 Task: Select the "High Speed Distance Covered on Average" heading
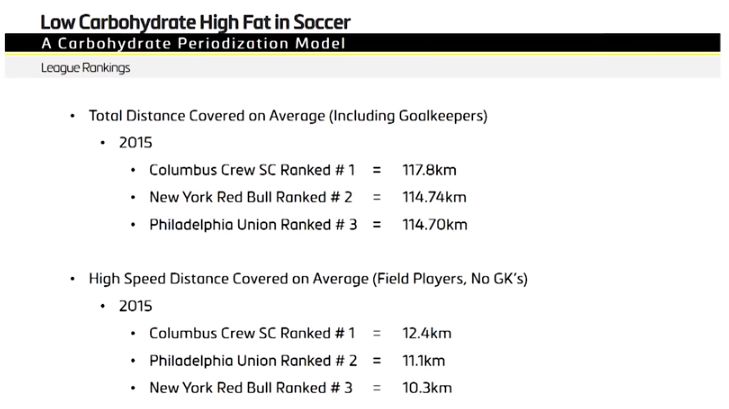pyautogui.click(x=308, y=278)
